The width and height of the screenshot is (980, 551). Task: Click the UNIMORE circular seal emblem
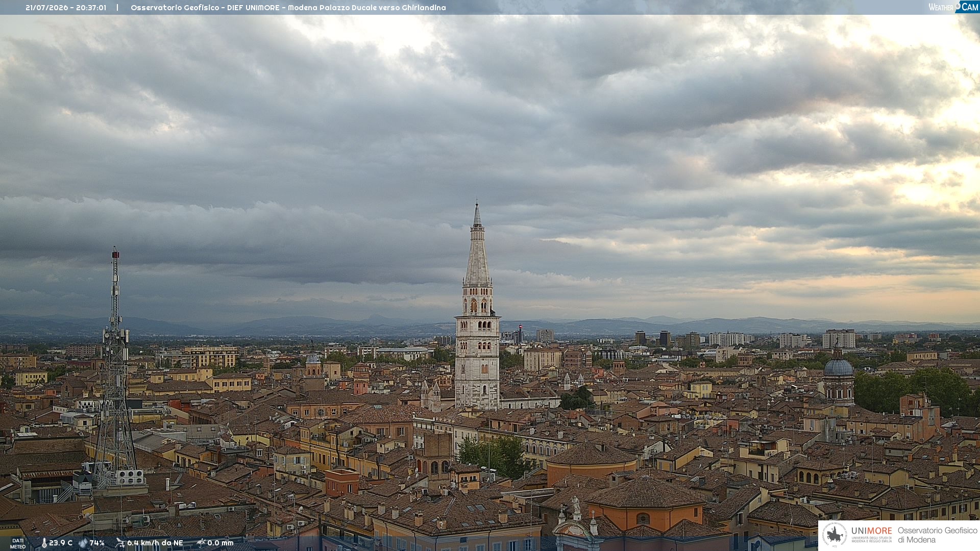pyautogui.click(x=834, y=535)
